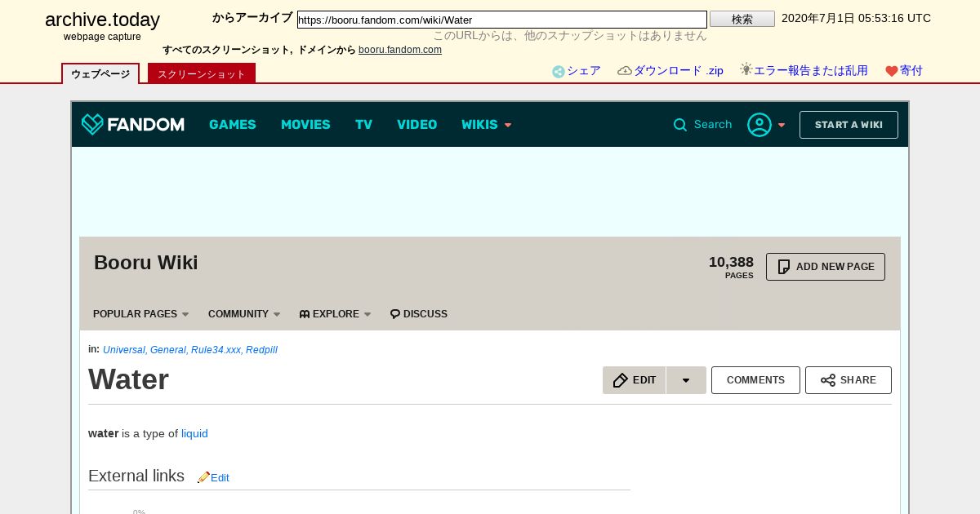980x514 pixels.
Task: Expand the WIKIS dropdown arrow
Action: (x=508, y=126)
